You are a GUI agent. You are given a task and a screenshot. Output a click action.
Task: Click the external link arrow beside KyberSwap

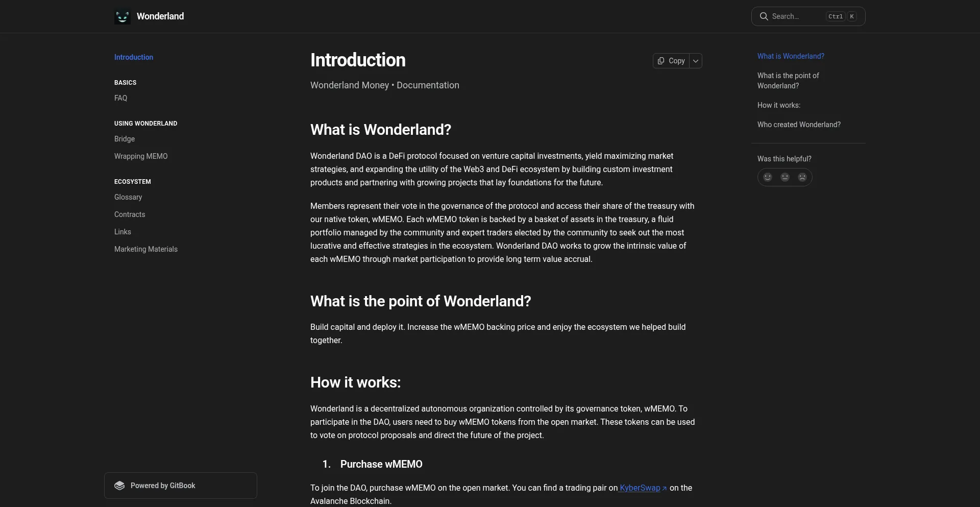[x=665, y=489]
